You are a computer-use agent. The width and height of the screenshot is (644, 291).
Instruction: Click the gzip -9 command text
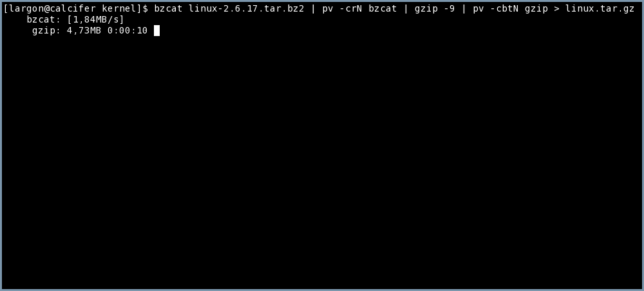coord(435,8)
